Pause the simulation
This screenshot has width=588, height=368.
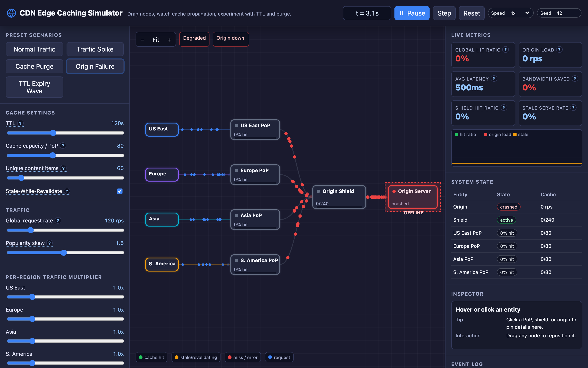tap(412, 13)
